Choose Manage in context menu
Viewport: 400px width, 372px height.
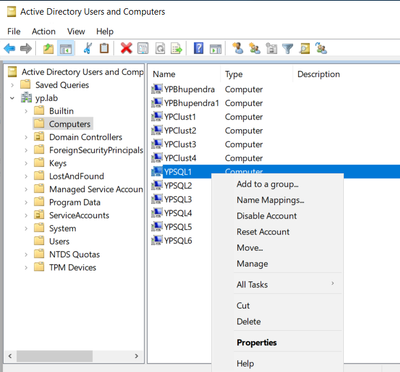pyautogui.click(x=277, y=264)
